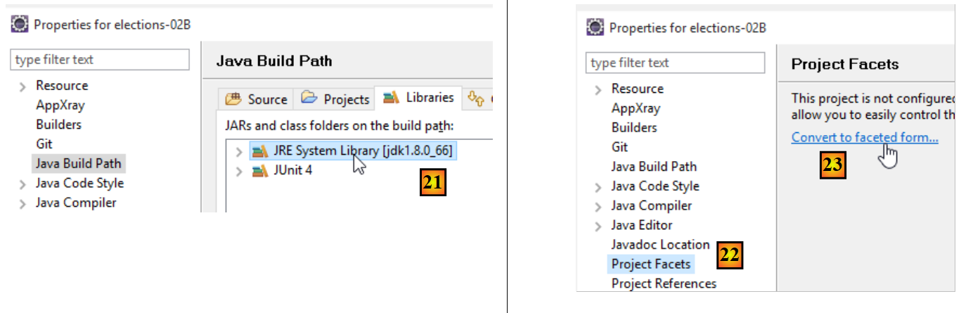The image size is (980, 313).
Task: Select Java Build Path in left dialog
Action: pyautogui.click(x=78, y=163)
